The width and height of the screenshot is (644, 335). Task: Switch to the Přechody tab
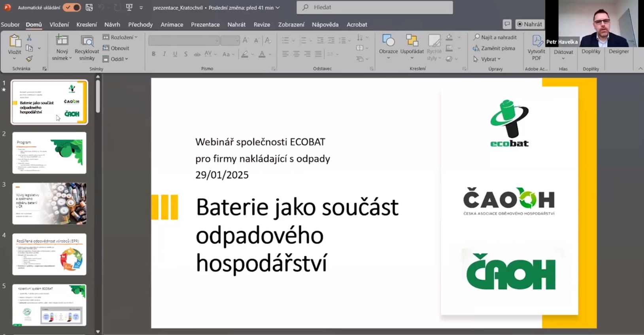(x=140, y=24)
